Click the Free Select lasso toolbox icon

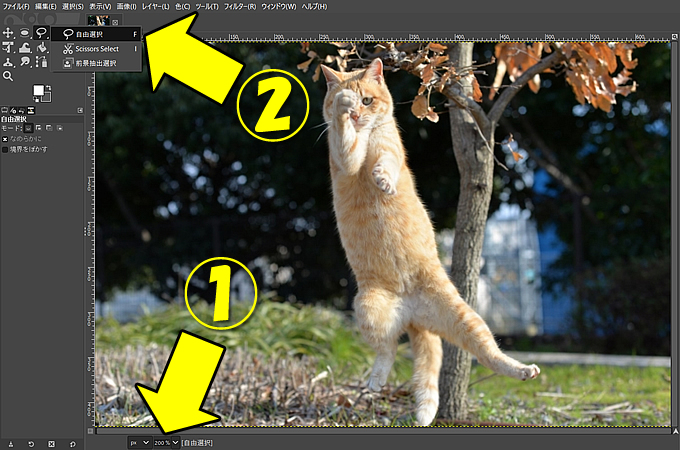point(41,33)
